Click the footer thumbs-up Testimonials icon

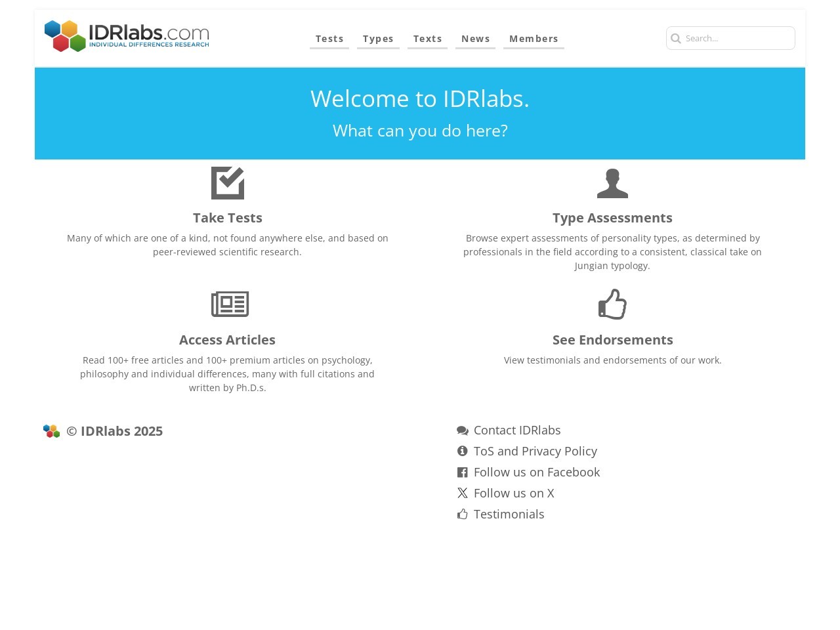463,514
